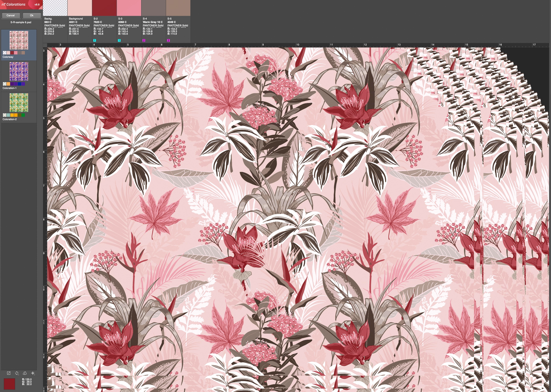Viewport: 551px width, 392px height.
Task: Click the large red current color square
Action: click(9, 383)
